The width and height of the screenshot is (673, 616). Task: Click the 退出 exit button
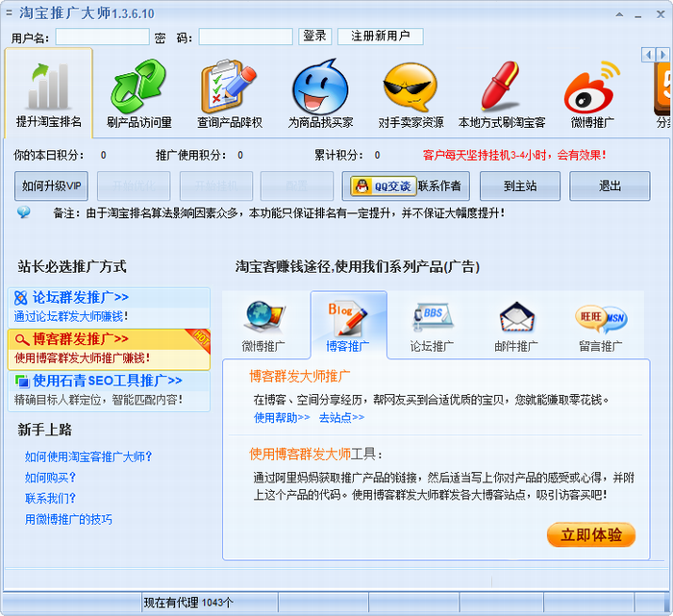(610, 186)
